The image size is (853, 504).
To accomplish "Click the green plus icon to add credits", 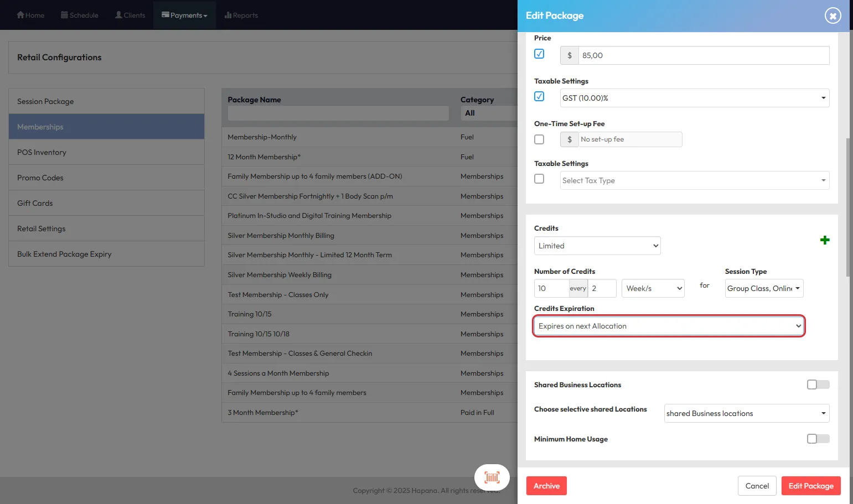I will point(825,240).
